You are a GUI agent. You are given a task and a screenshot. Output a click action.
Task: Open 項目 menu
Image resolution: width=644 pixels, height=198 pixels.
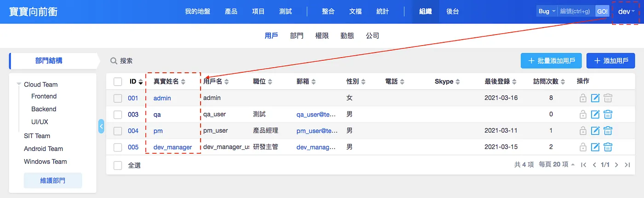point(259,12)
